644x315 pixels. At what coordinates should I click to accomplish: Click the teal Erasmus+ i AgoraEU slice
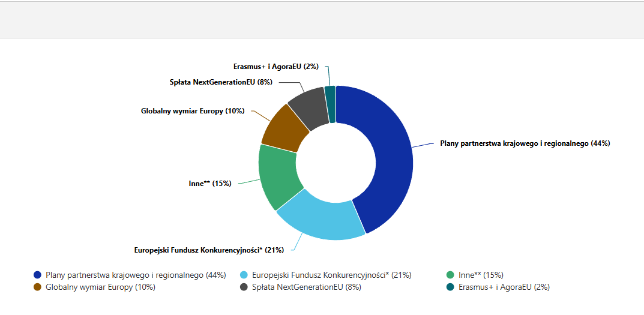[x=330, y=104]
